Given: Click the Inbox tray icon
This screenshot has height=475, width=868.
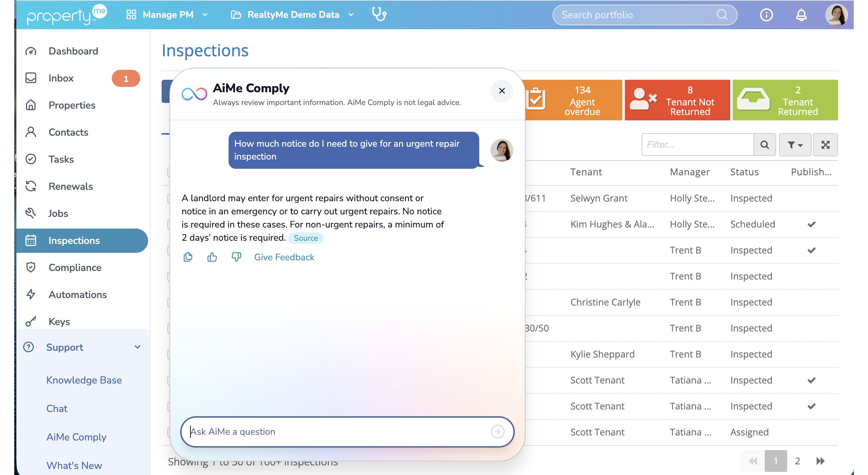Looking at the screenshot, I should [31, 78].
